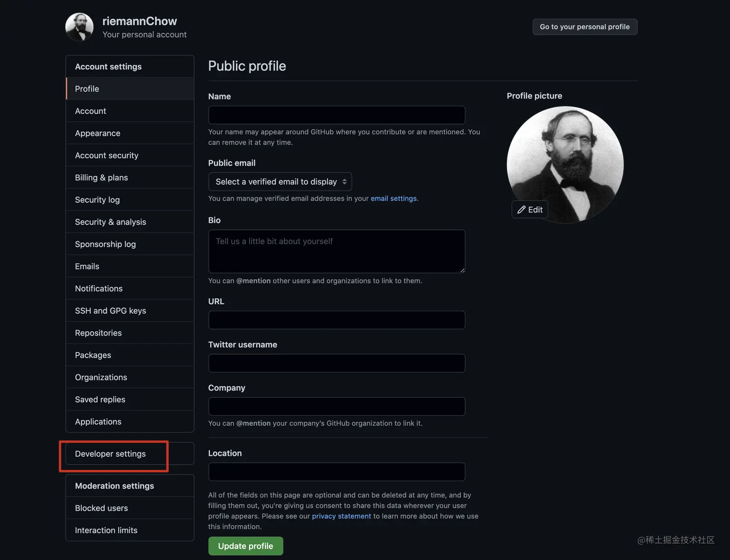730x560 pixels.
Task: Focus the Bio text area
Action: [x=337, y=252]
